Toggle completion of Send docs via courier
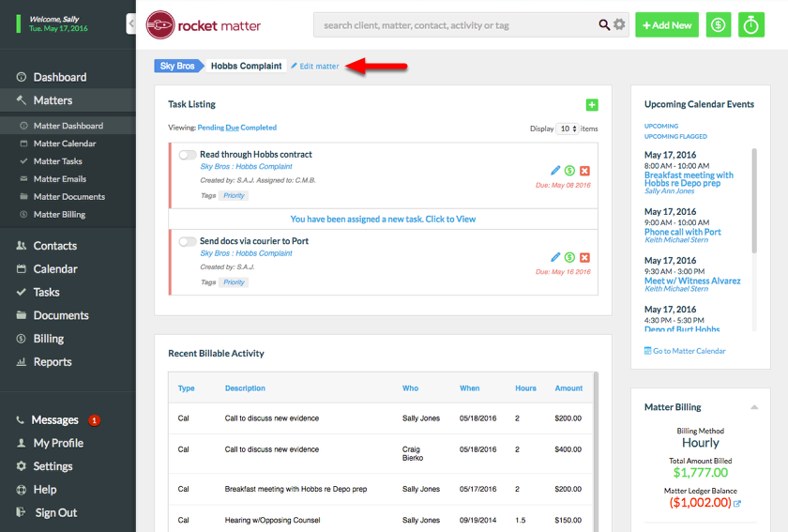The width and height of the screenshot is (788, 532). [x=188, y=241]
